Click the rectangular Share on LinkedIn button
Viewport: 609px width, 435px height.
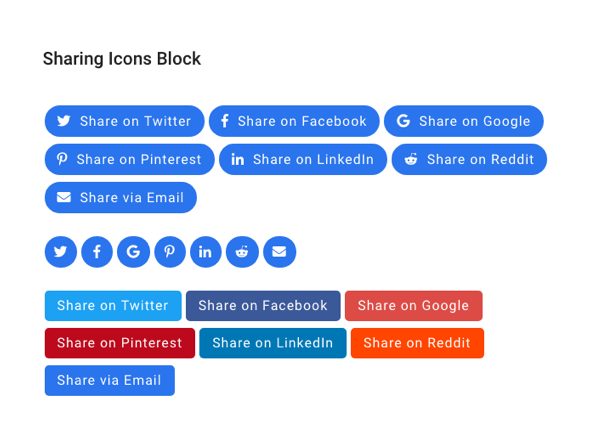click(273, 343)
